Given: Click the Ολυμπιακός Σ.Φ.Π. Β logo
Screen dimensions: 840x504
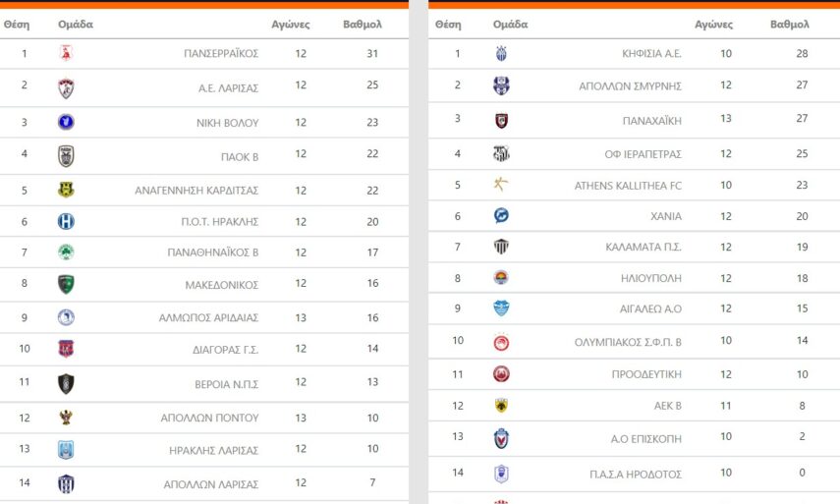Looking at the screenshot, I should click(501, 342).
